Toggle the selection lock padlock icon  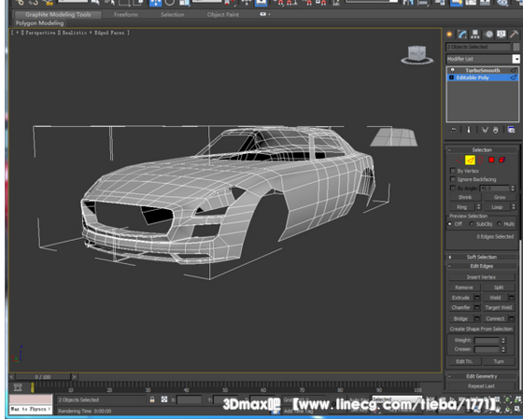(x=152, y=399)
